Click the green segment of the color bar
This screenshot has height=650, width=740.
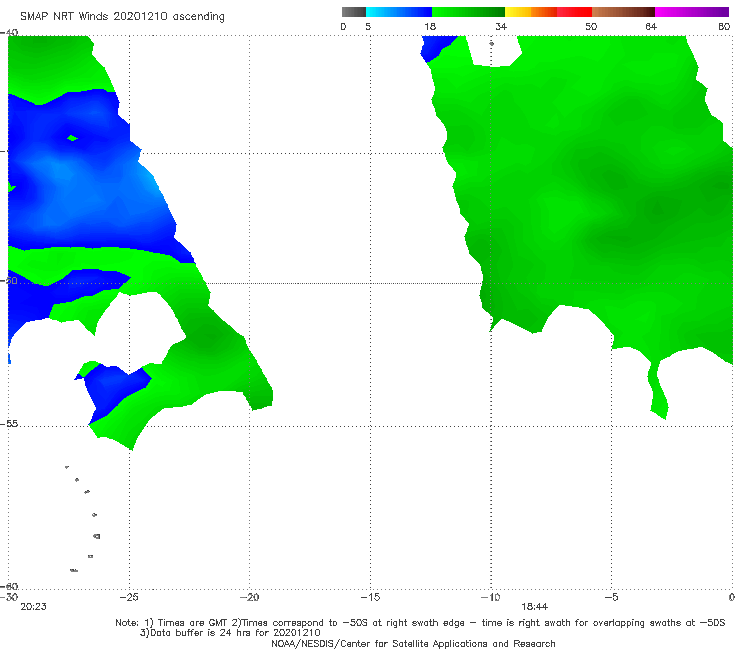(468, 12)
